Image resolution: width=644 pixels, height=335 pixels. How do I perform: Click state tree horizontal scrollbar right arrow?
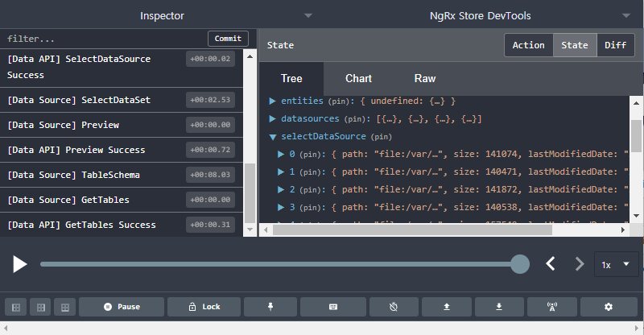[622, 230]
